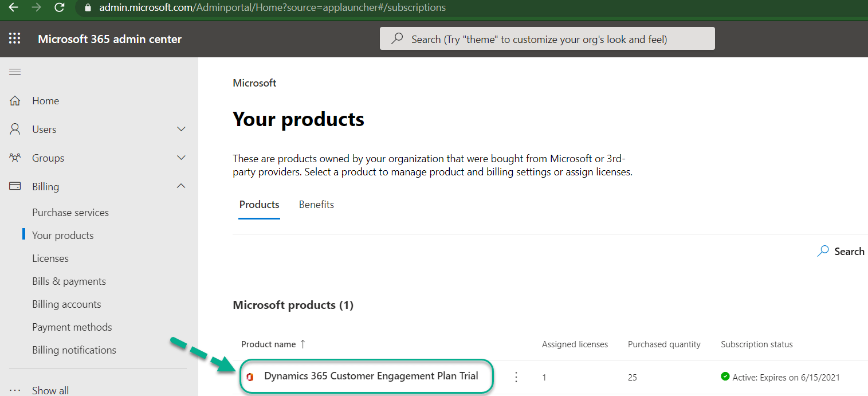Click the browser back arrow
The image size is (868, 396).
point(13,7)
